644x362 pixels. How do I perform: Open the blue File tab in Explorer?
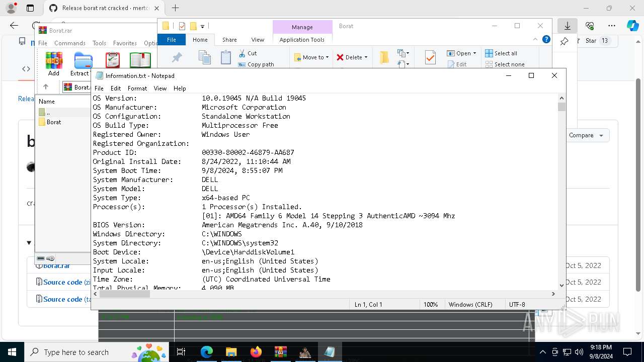coord(172,40)
